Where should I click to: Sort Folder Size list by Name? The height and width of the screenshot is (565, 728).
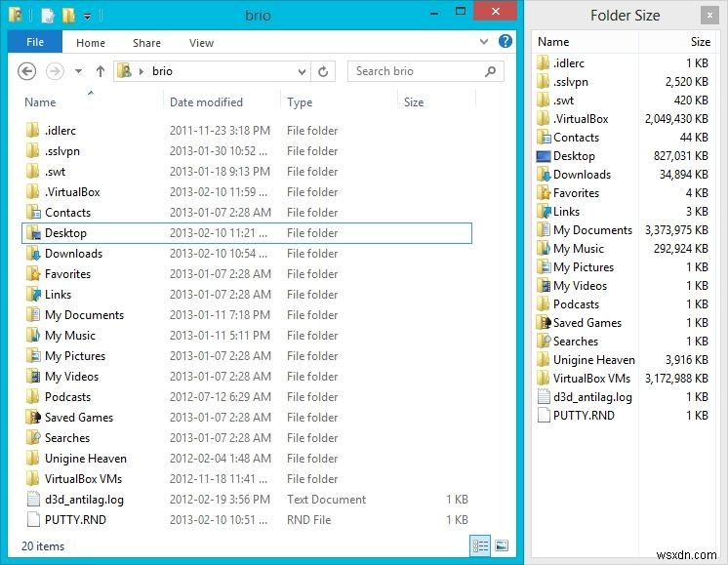click(x=553, y=42)
